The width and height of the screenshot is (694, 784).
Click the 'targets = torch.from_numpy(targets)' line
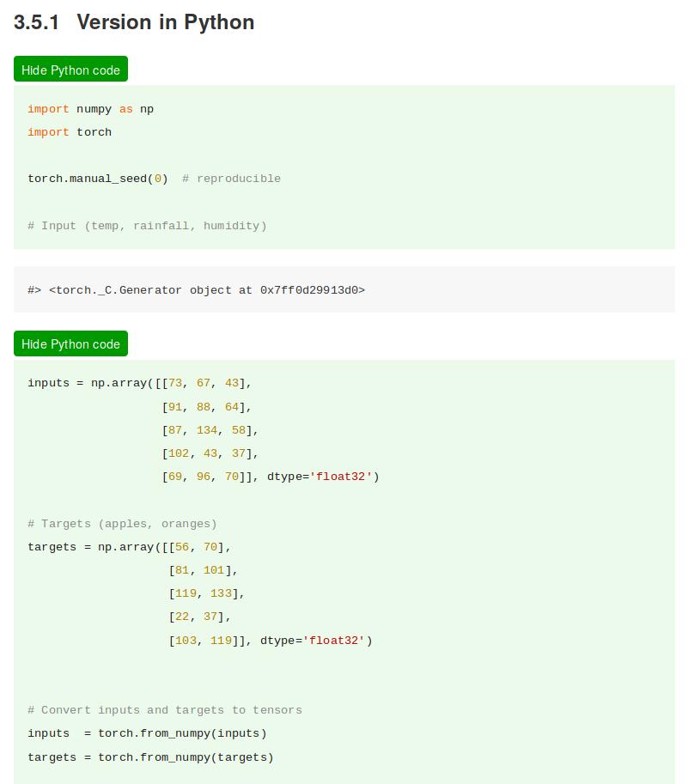coord(150,757)
